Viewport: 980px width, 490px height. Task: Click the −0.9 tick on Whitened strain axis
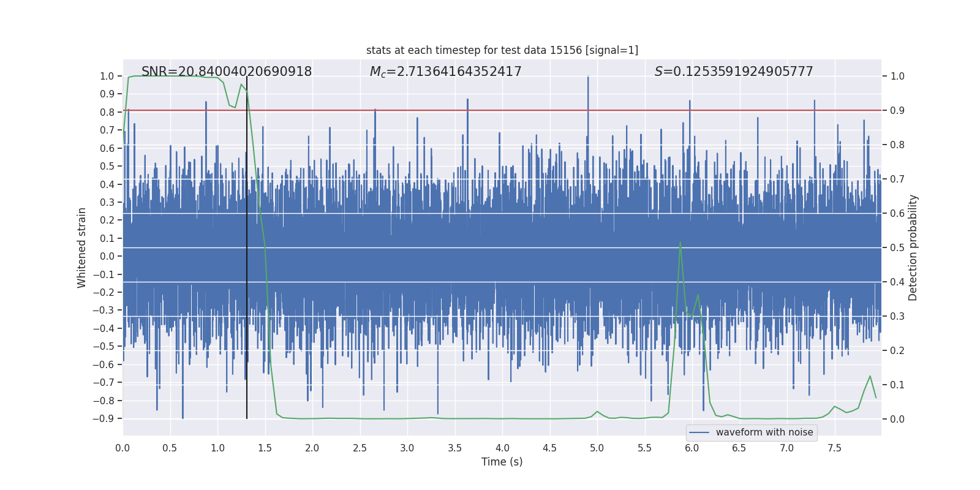click(x=107, y=419)
